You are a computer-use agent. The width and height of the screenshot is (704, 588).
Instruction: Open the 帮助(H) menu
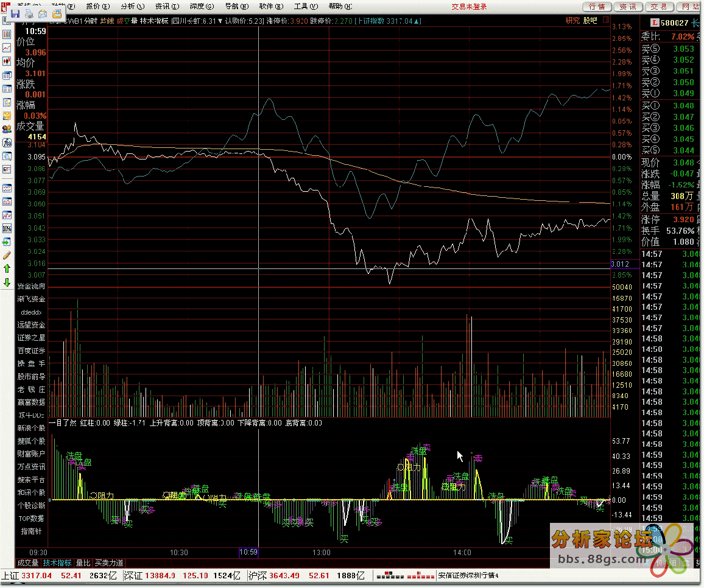coord(340,6)
